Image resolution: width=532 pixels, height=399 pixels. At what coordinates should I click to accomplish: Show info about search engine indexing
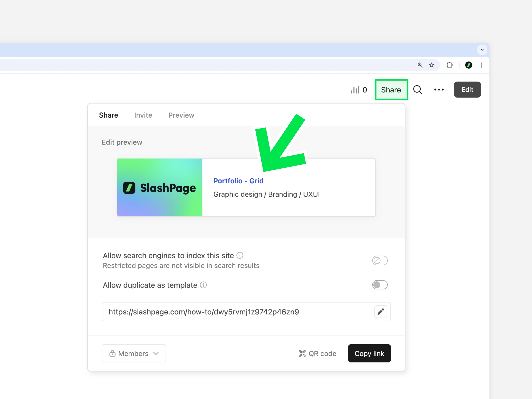point(240,255)
